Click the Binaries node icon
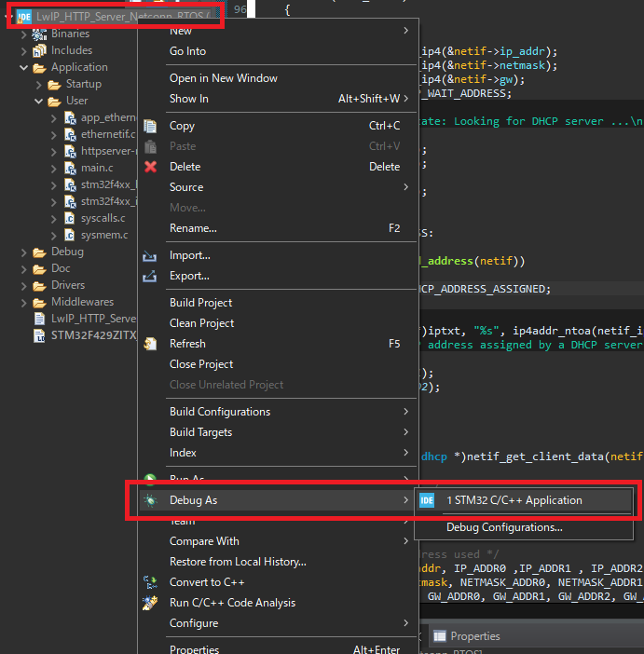The width and height of the screenshot is (644, 654). pyautogui.click(x=39, y=34)
